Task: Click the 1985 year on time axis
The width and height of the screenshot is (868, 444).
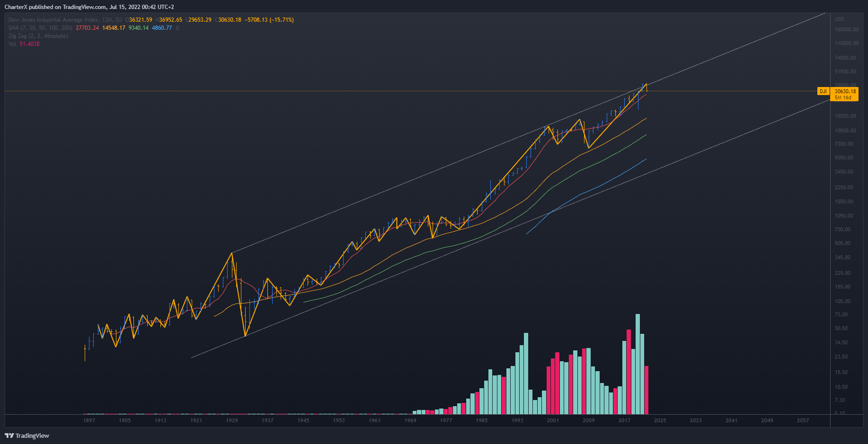Action: [x=482, y=420]
